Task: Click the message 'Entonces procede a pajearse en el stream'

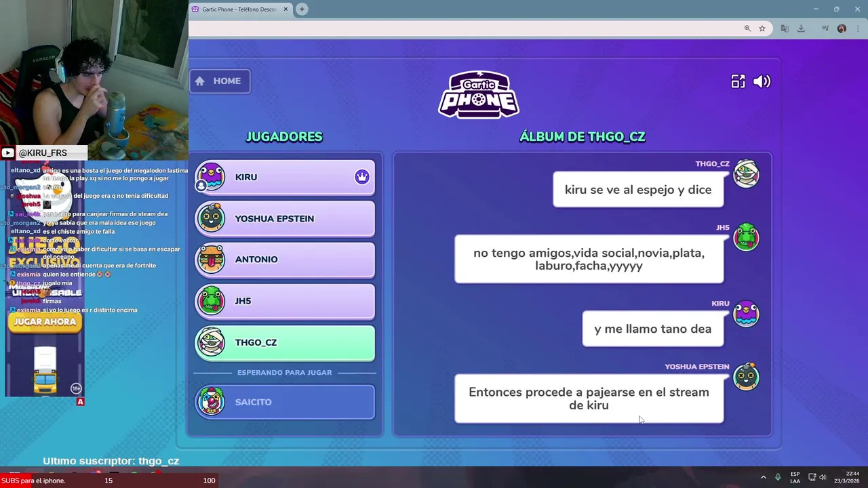Action: tap(589, 399)
